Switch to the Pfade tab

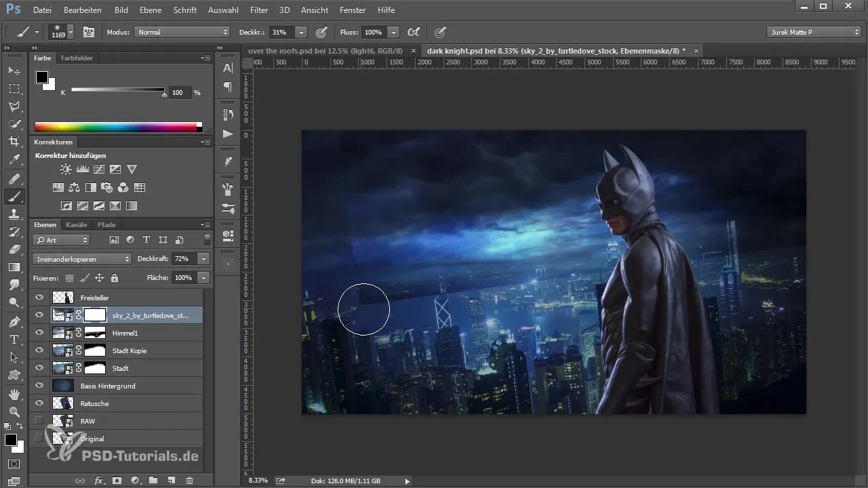click(x=106, y=224)
